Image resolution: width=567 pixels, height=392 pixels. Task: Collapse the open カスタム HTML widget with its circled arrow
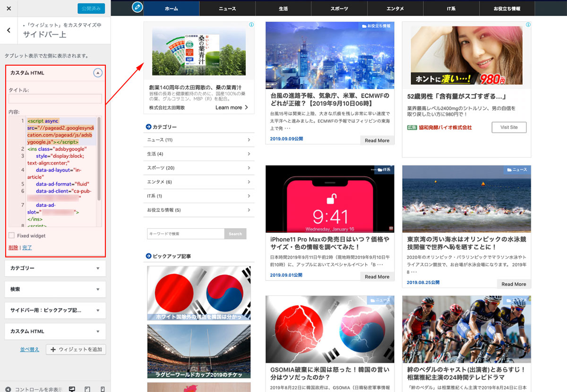point(97,73)
